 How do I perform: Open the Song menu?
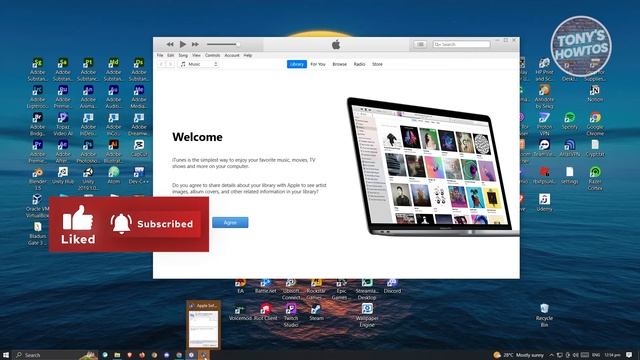(x=183, y=55)
